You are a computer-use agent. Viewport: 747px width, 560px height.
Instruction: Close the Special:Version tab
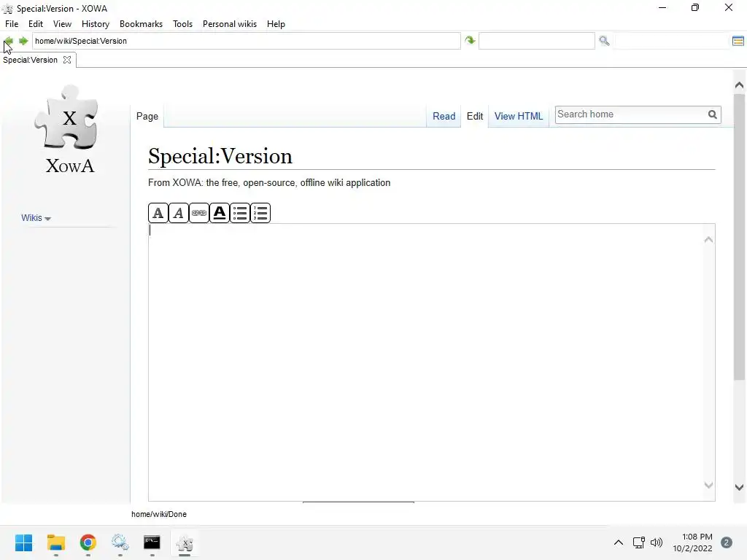67,60
